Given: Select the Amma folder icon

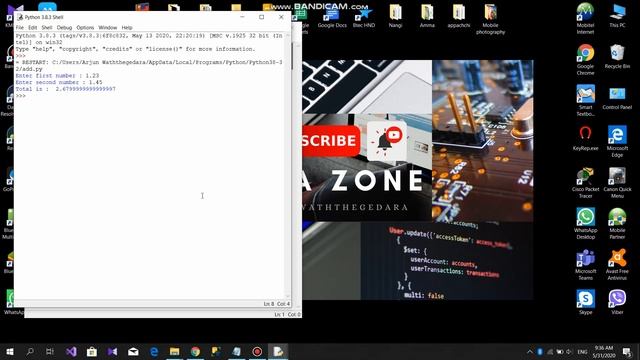Looking at the screenshot, I should (427, 17).
